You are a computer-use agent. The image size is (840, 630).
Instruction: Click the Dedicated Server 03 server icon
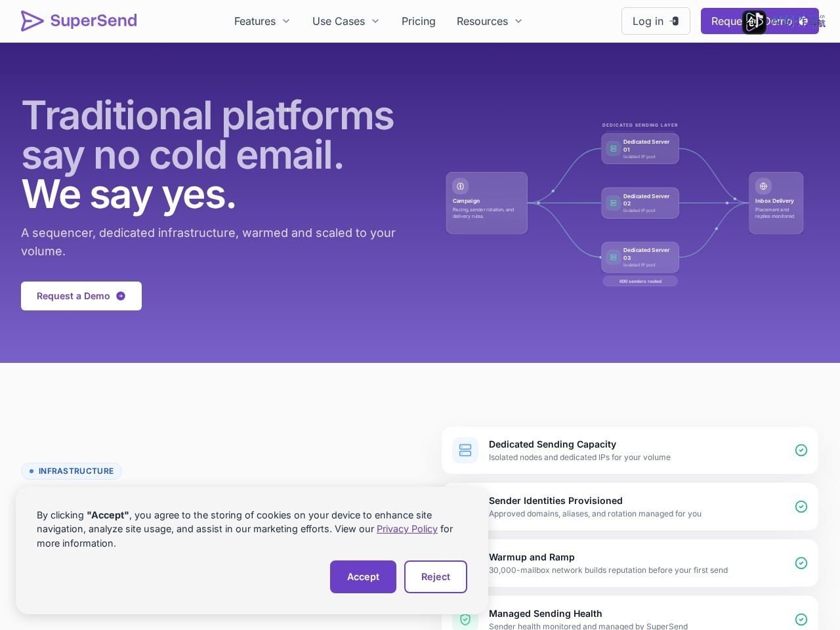point(614,257)
